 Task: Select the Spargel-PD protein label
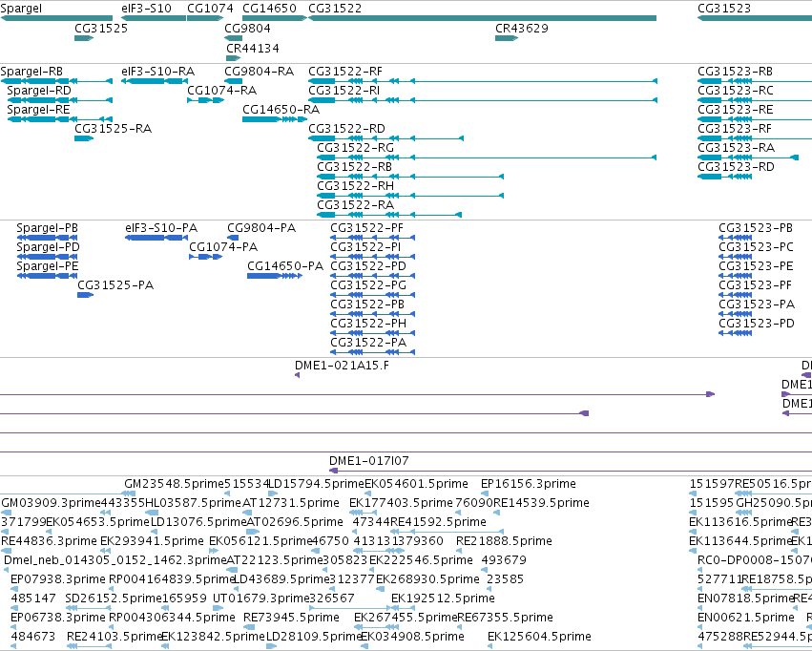pyautogui.click(x=48, y=247)
